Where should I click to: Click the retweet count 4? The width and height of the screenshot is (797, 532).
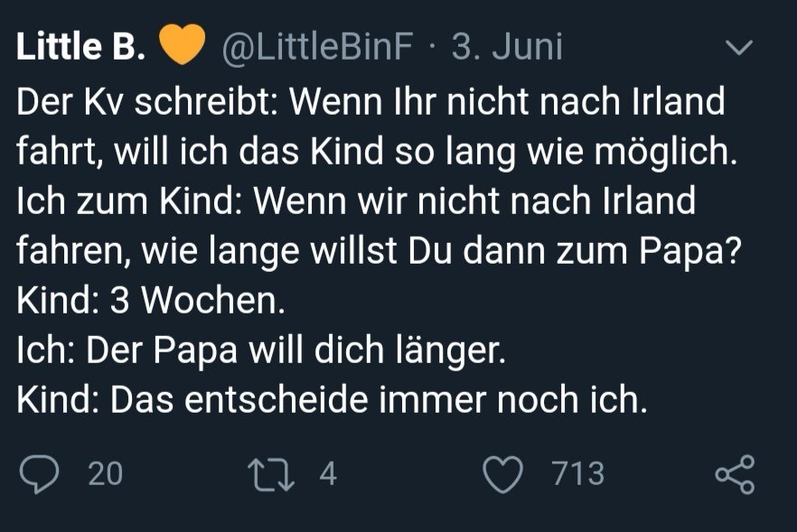pos(328,475)
